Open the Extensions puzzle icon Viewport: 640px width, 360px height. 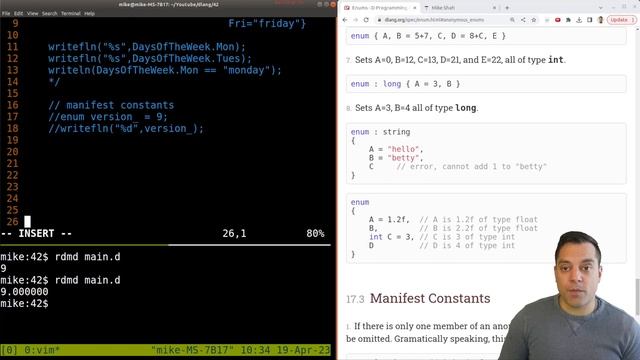(568, 20)
